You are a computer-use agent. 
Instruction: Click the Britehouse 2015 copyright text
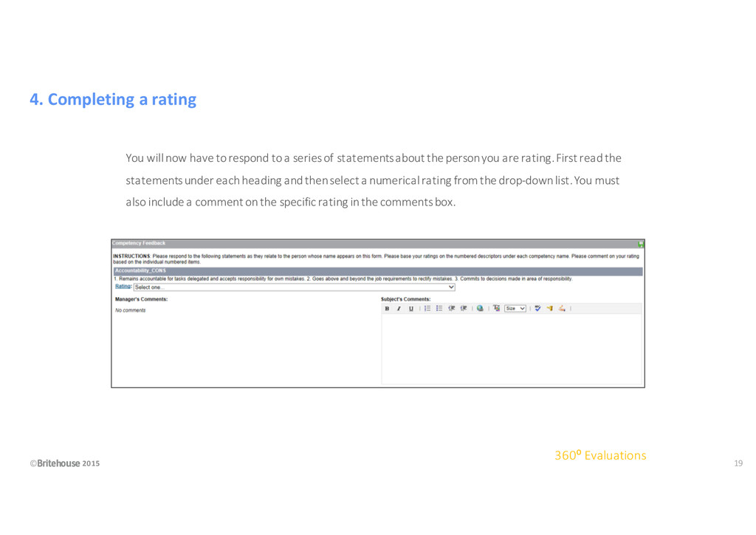(x=65, y=463)
